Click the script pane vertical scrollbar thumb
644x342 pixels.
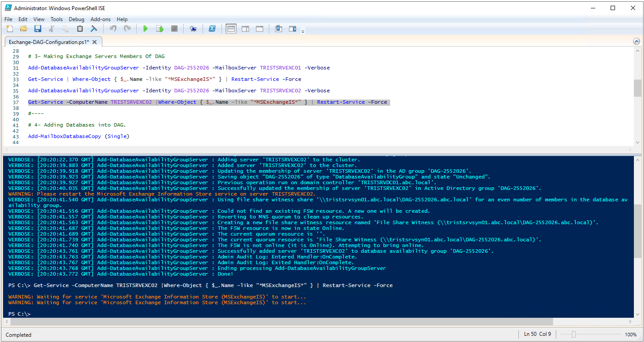click(637, 88)
